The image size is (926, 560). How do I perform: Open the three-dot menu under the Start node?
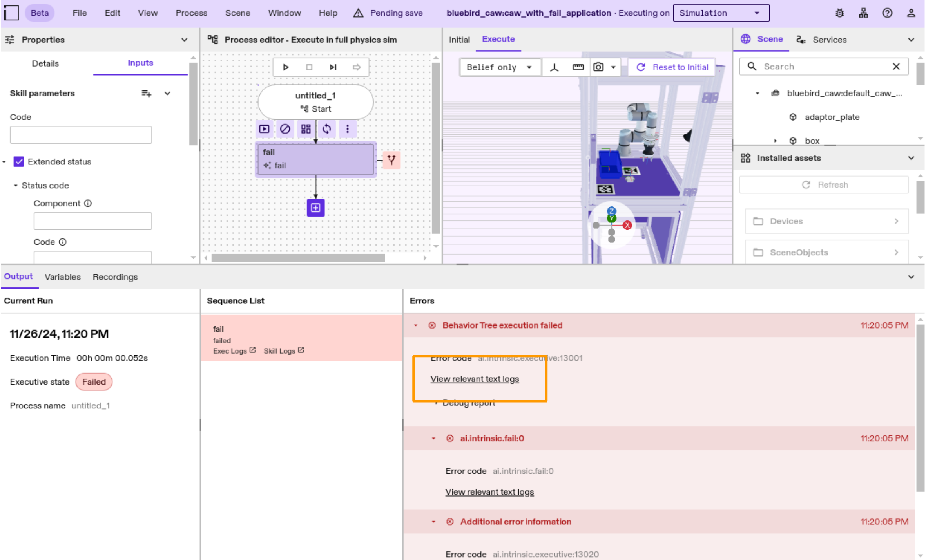(347, 129)
